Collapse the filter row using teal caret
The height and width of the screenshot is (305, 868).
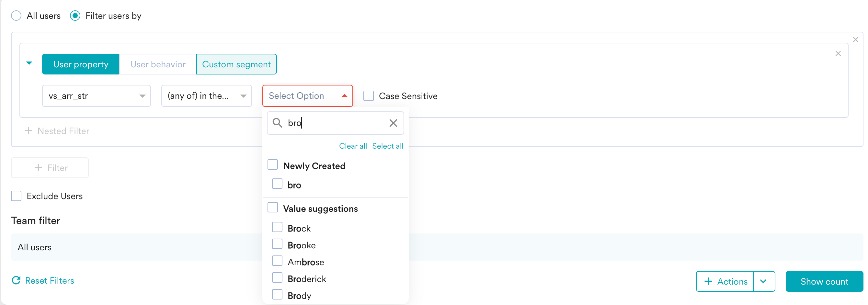(29, 63)
